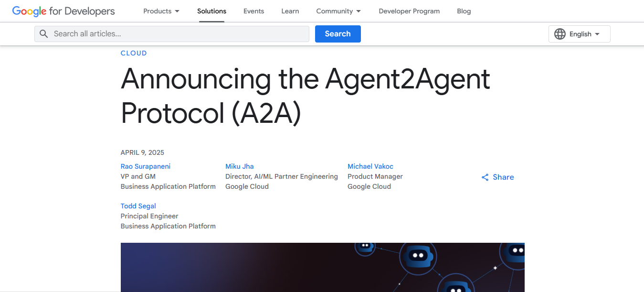Click the share icon beside Share

pyautogui.click(x=485, y=177)
